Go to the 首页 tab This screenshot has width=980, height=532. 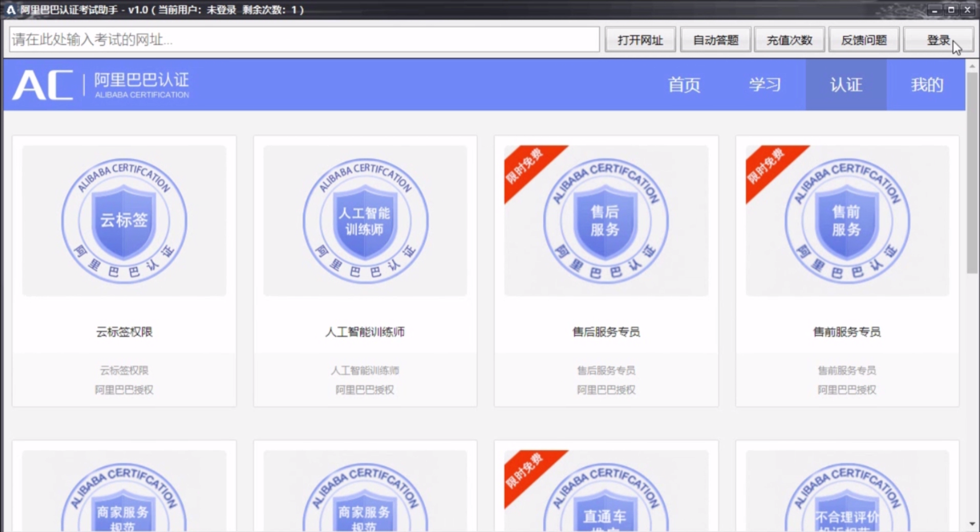click(x=684, y=84)
